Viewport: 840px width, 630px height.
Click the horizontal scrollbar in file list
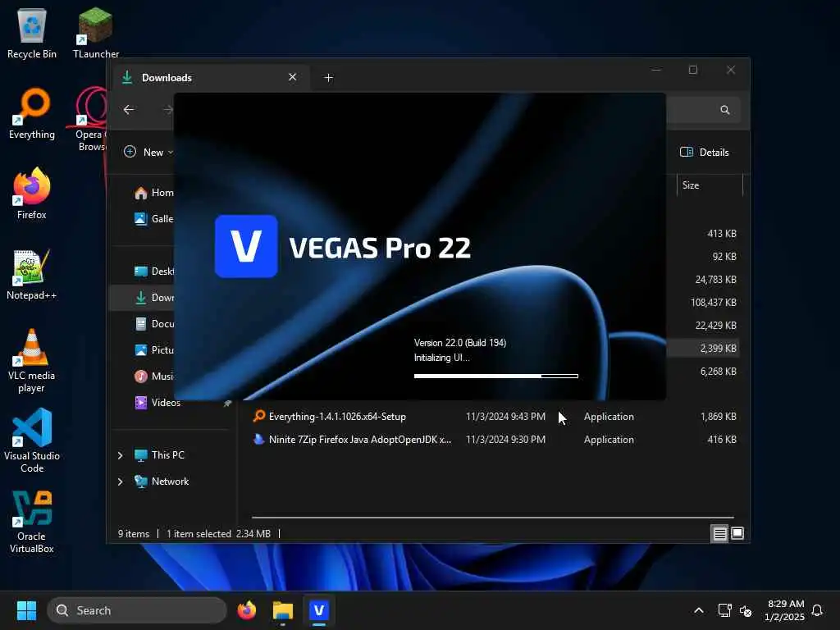click(x=493, y=518)
